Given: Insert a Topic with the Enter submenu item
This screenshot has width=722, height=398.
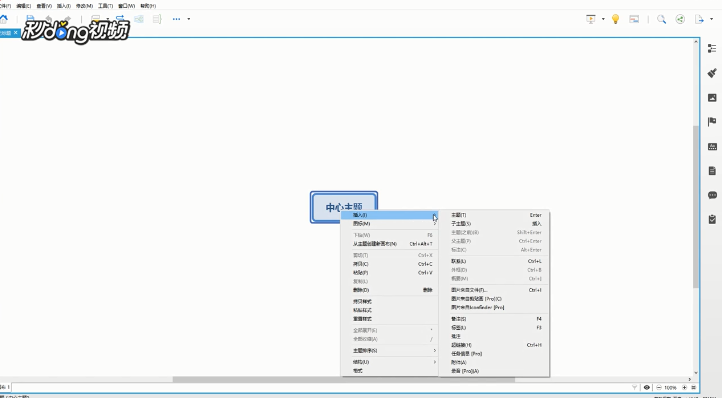Looking at the screenshot, I should pos(494,215).
